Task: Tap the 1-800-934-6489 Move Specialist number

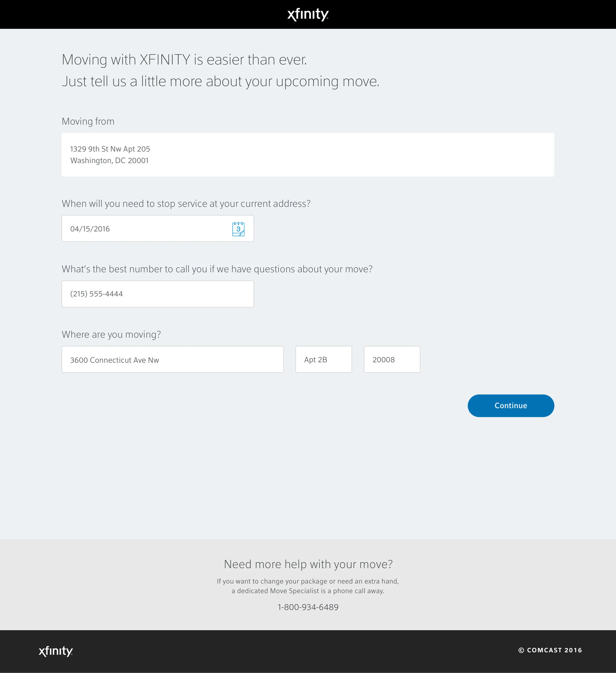Action: click(x=308, y=607)
